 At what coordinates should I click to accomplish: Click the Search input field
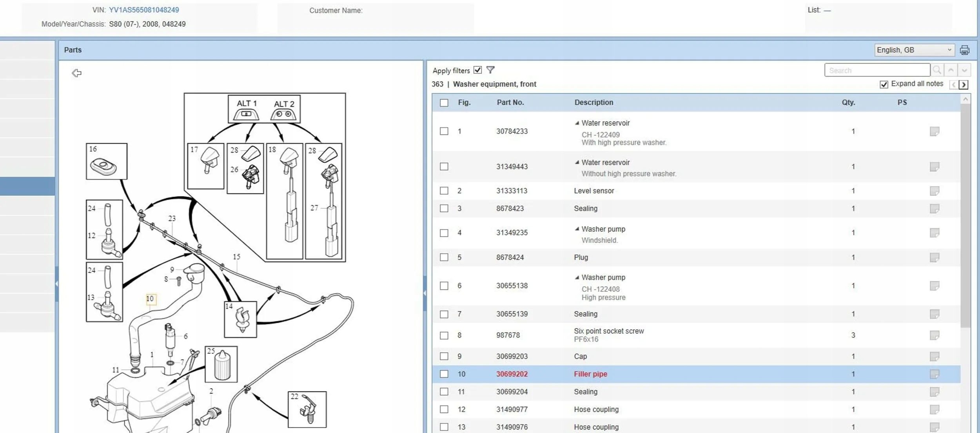click(x=877, y=70)
